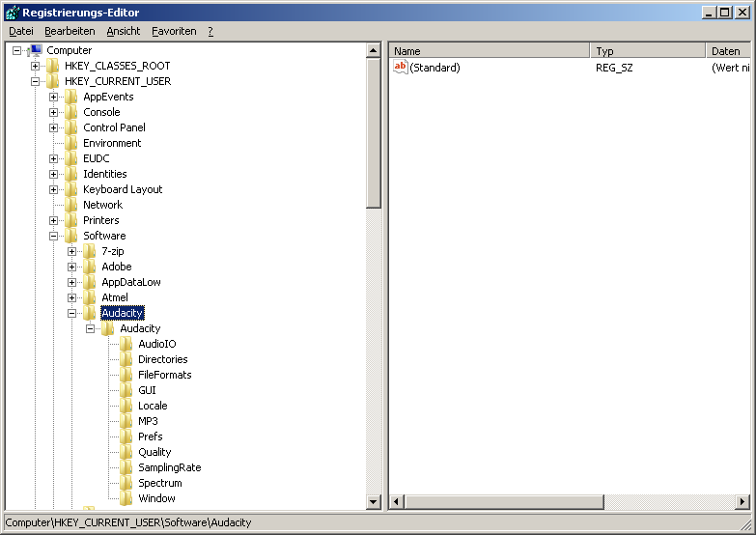Click the Computer icon in tree
Screen dimensions: 756x535
35,50
